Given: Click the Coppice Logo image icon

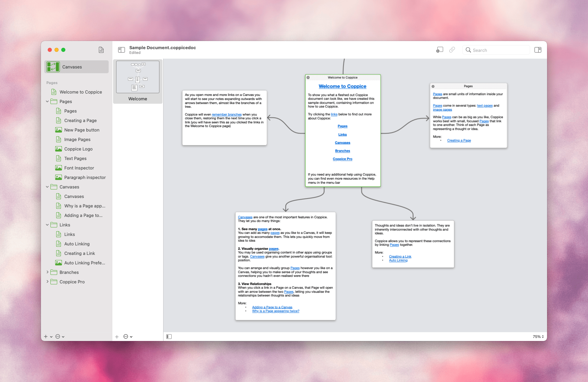Looking at the screenshot, I should coord(59,149).
